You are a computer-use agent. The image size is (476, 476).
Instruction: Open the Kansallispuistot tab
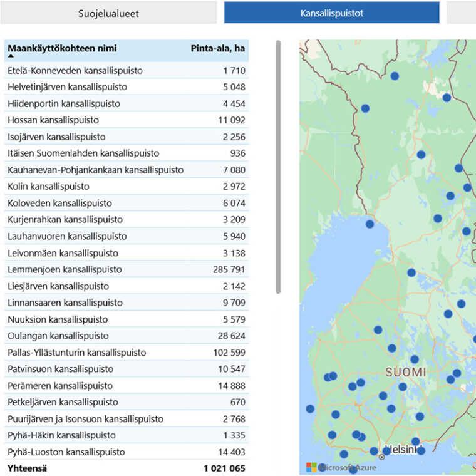click(331, 13)
